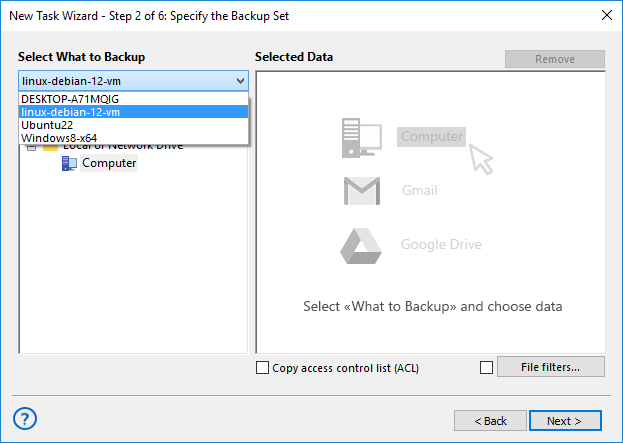Select Ubuntu22 in the dropdown list
The height and width of the screenshot is (443, 623).
tap(49, 125)
